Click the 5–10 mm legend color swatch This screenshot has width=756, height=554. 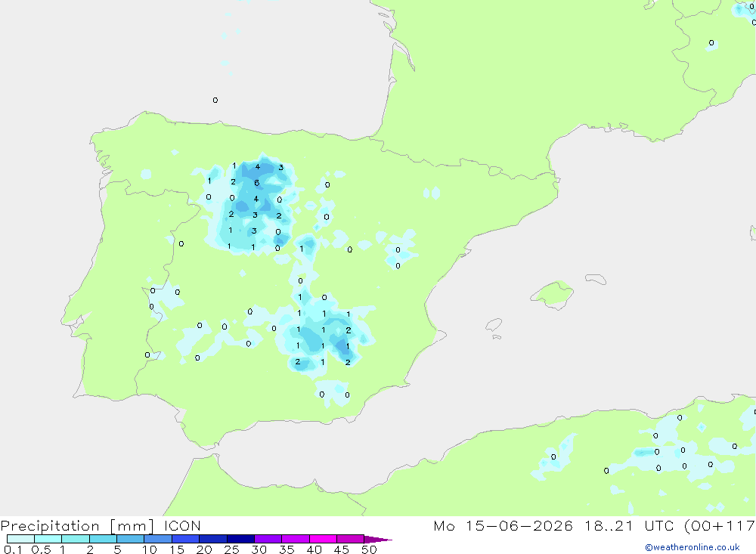[x=131, y=539]
